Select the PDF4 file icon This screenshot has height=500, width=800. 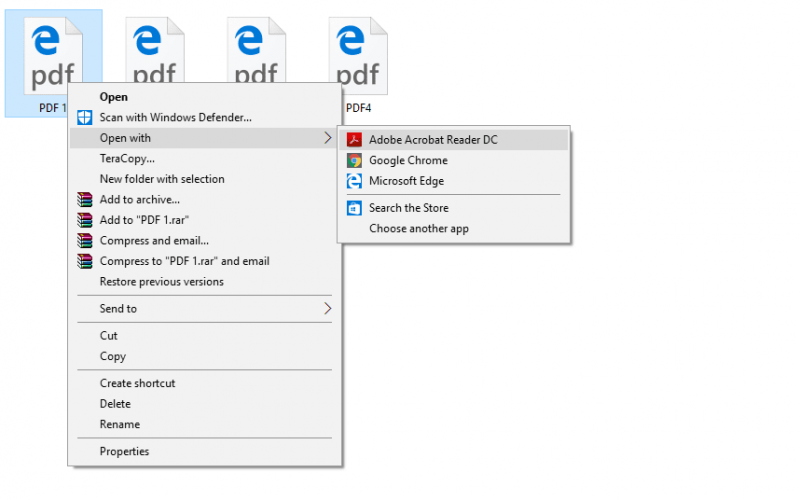click(358, 55)
